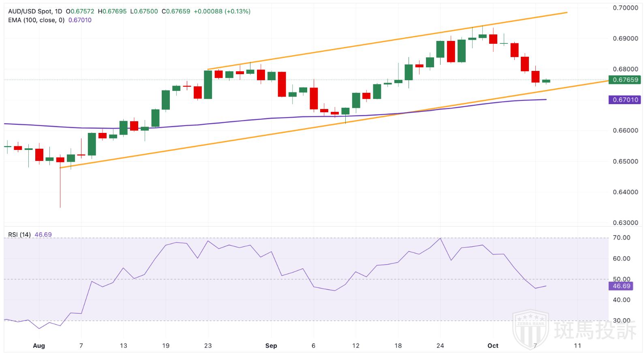Screen dimensions: 644x355
Task: Click the 0.63000 price axis label
Action: coord(625,223)
